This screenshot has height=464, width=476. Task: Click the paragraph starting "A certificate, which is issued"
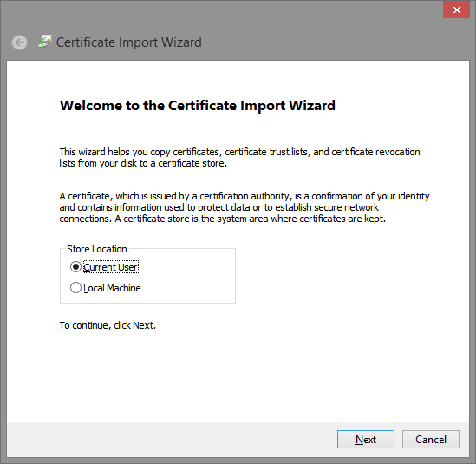pos(245,207)
